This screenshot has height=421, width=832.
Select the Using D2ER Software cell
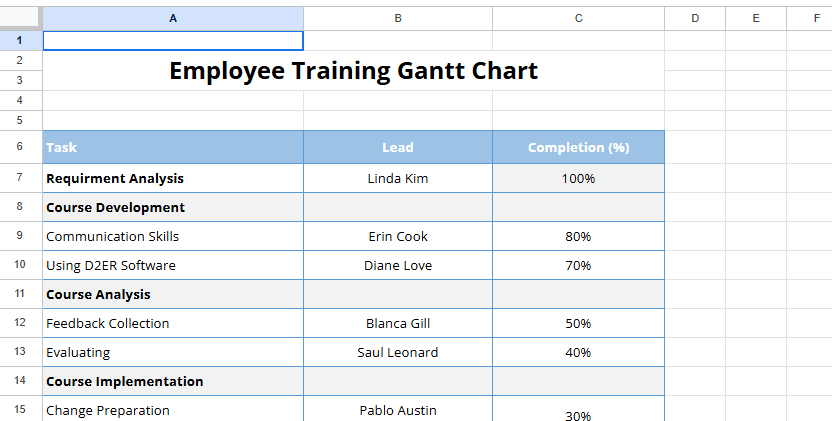[x=173, y=265]
